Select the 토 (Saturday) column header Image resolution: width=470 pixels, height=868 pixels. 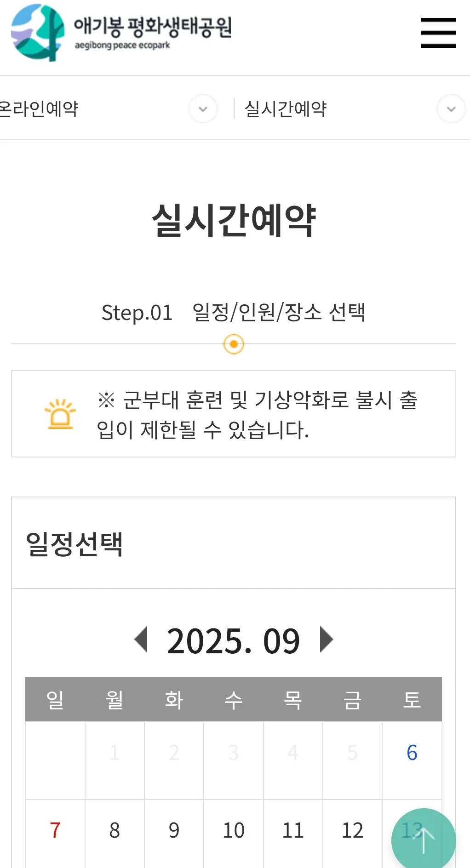click(x=412, y=699)
